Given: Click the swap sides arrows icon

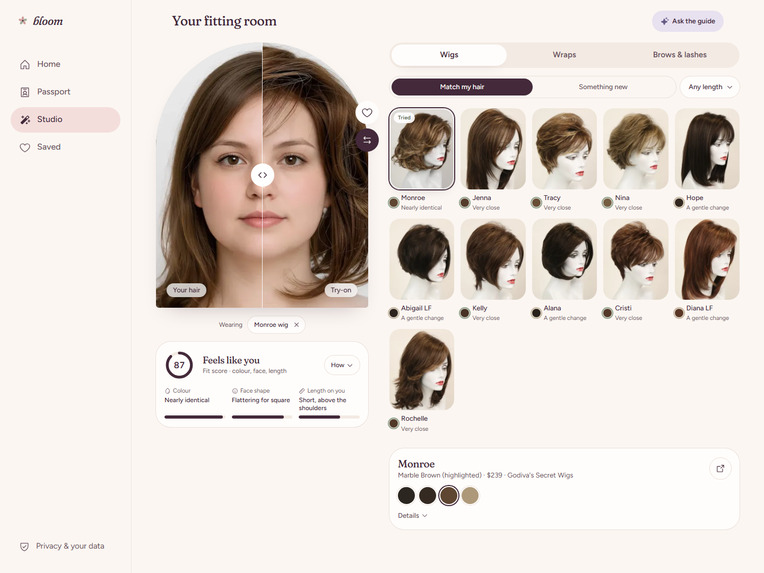Looking at the screenshot, I should (x=367, y=140).
